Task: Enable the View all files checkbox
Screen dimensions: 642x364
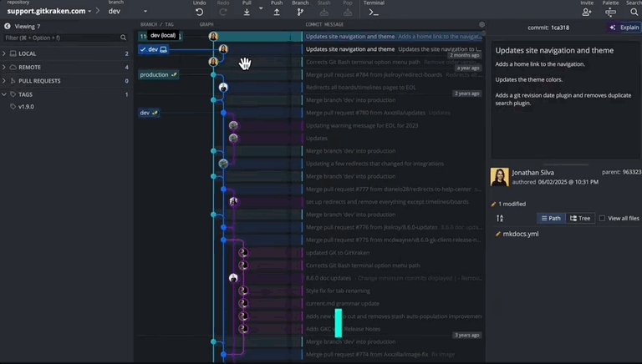Action: [602, 218]
